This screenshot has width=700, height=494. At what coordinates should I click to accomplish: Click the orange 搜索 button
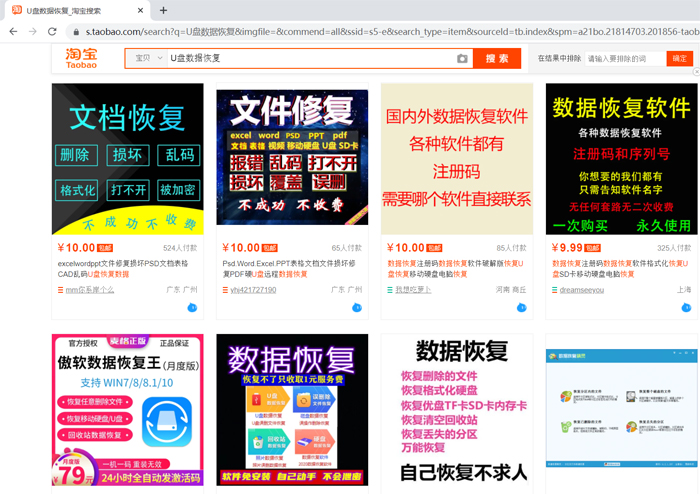pos(497,59)
